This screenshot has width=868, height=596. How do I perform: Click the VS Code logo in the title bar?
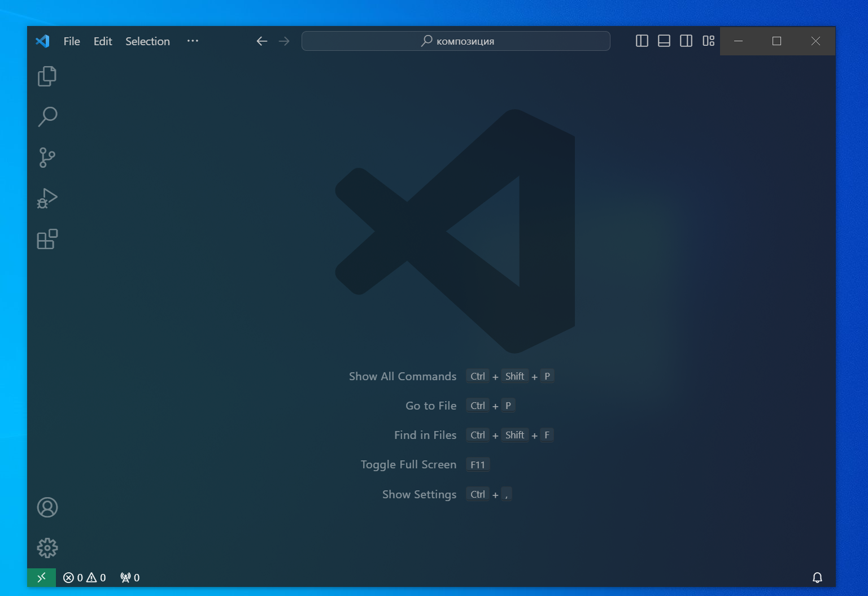(x=43, y=41)
